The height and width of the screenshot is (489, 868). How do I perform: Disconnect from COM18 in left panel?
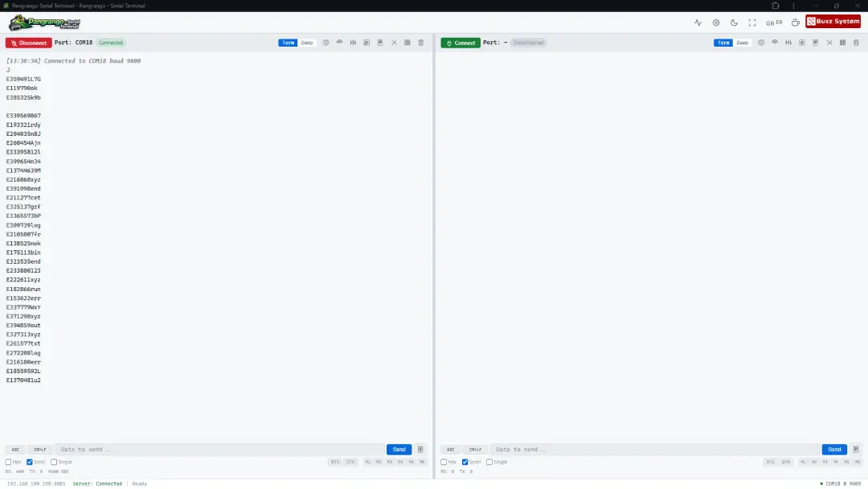(29, 43)
